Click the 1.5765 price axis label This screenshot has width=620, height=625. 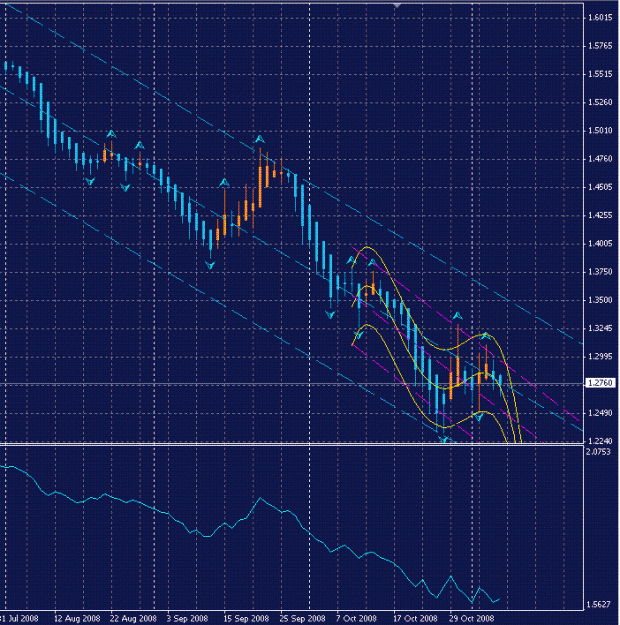[x=600, y=46]
